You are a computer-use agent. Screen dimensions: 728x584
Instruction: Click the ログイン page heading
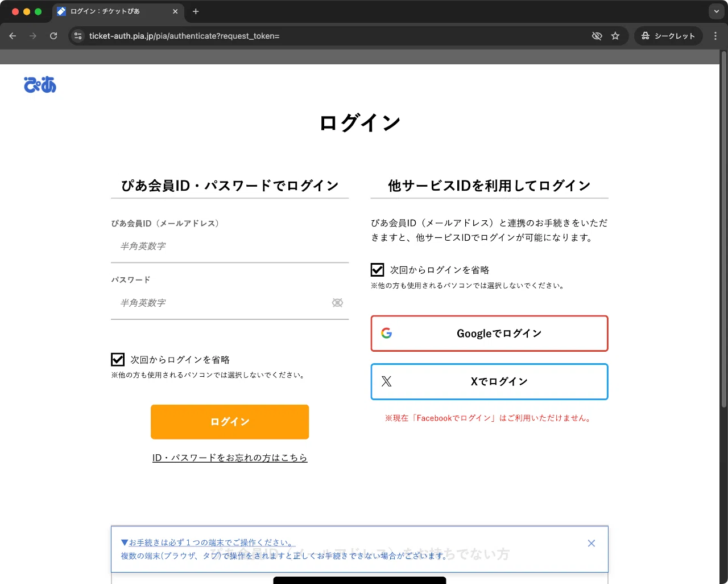coord(360,123)
